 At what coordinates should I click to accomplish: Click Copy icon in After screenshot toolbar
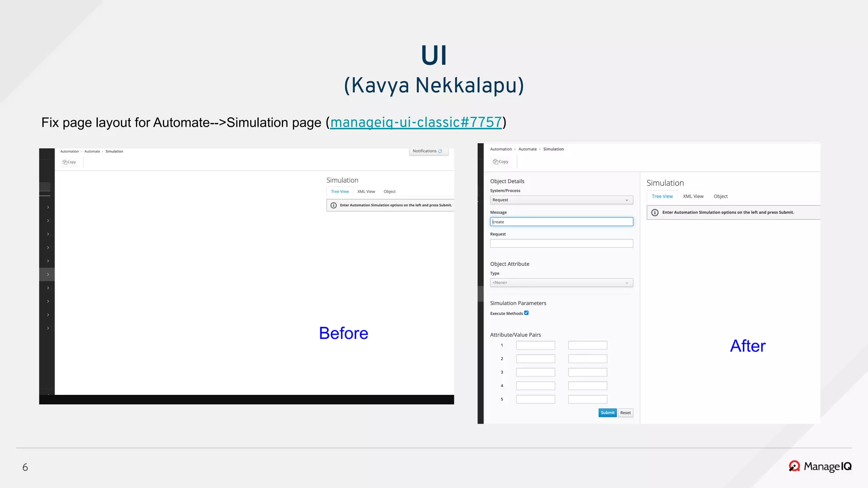(495, 162)
